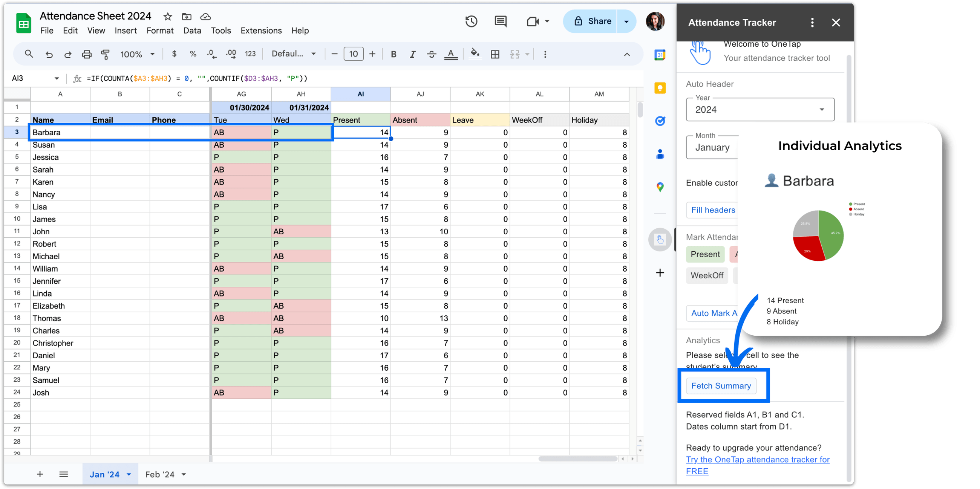Start a Google Meet call

(x=532, y=21)
